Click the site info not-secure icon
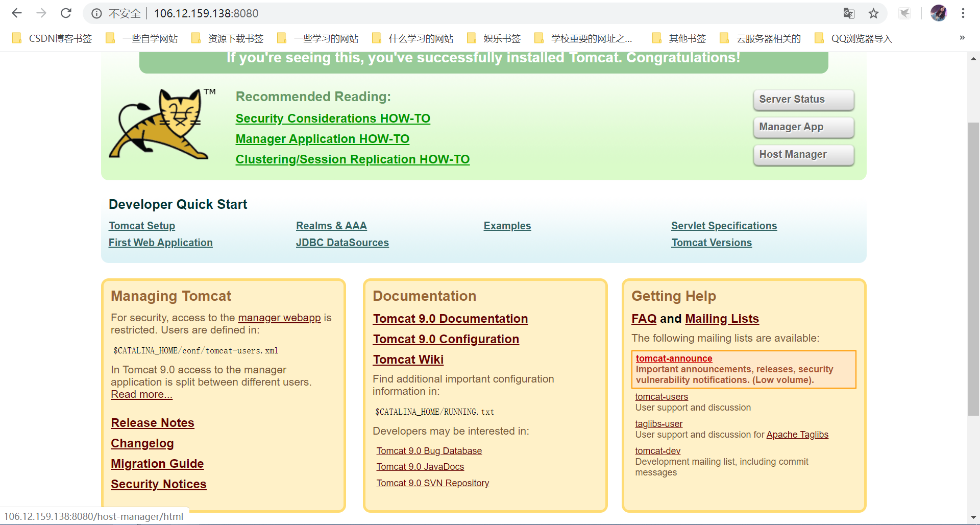The image size is (980, 525). click(96, 13)
